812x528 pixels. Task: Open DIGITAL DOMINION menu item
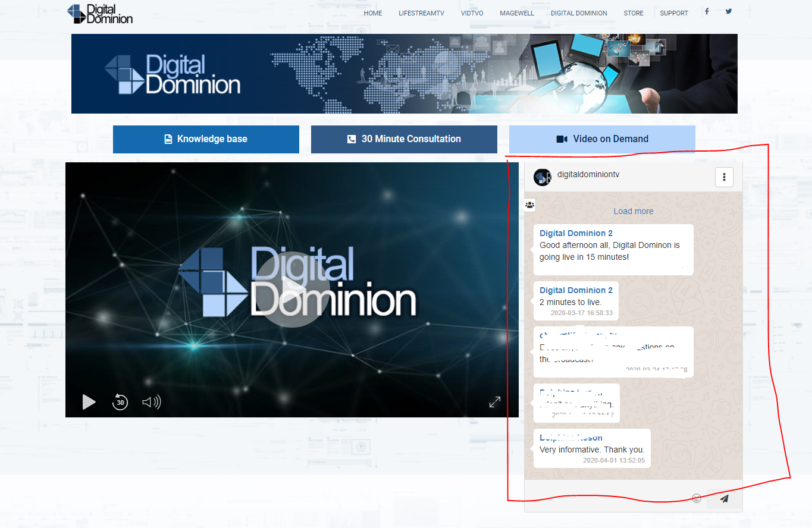[579, 13]
